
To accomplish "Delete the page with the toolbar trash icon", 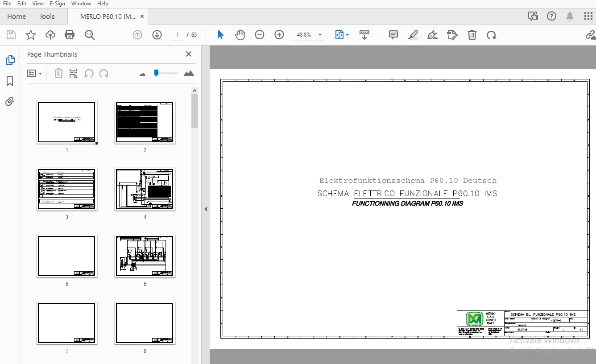I will [x=472, y=35].
